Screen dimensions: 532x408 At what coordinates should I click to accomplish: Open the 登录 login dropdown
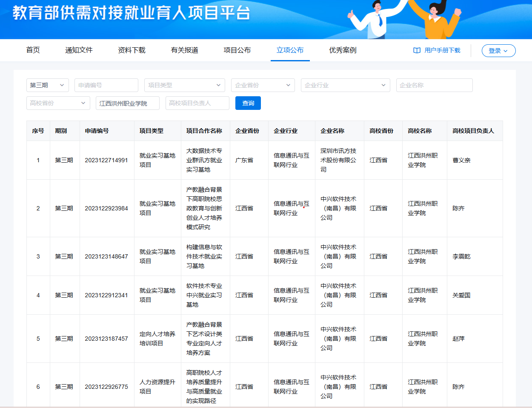(498, 51)
